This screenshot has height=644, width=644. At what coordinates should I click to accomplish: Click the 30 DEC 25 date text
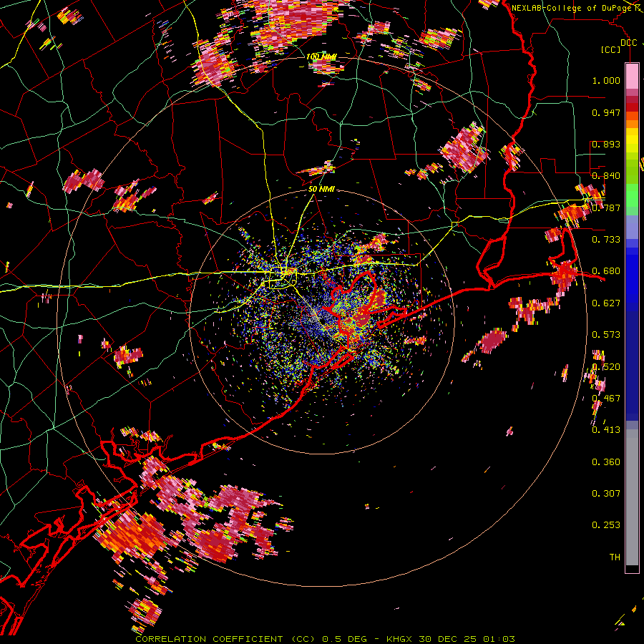[448, 639]
